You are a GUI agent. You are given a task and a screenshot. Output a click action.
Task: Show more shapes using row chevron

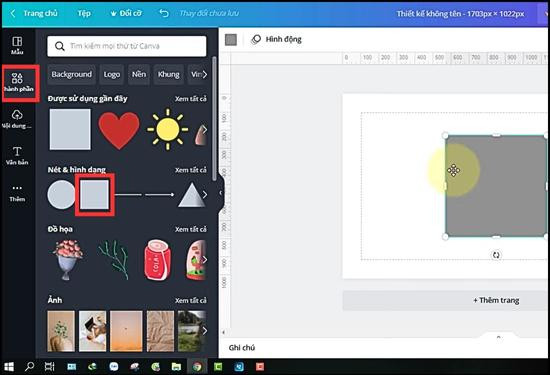pos(205,194)
